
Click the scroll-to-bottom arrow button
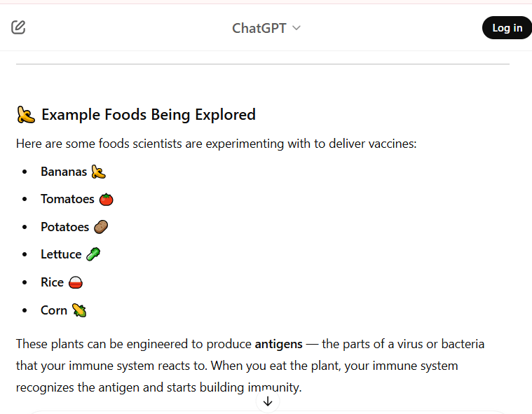268,401
